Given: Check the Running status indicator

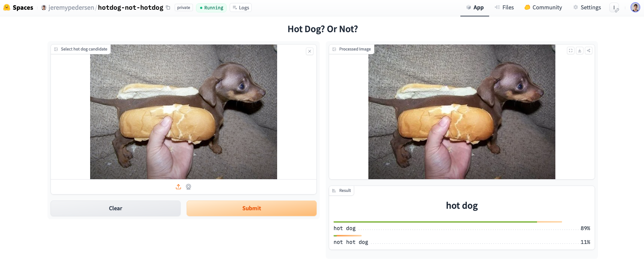Looking at the screenshot, I should 211,7.
